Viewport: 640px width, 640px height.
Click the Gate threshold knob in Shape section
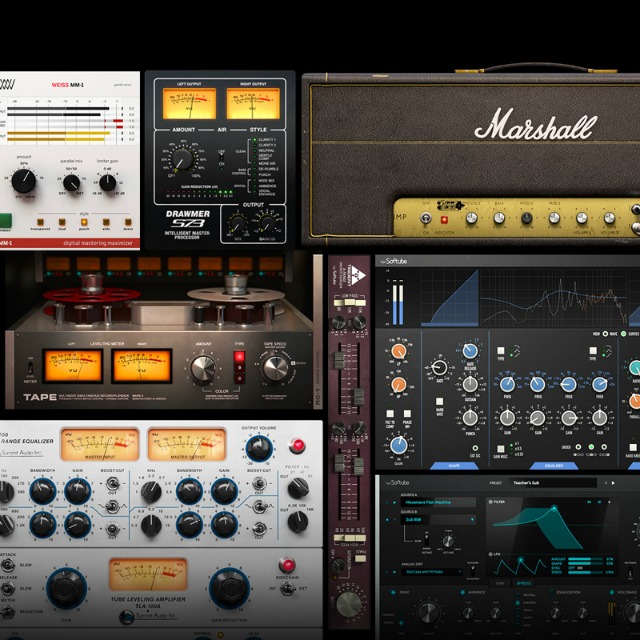439,367
